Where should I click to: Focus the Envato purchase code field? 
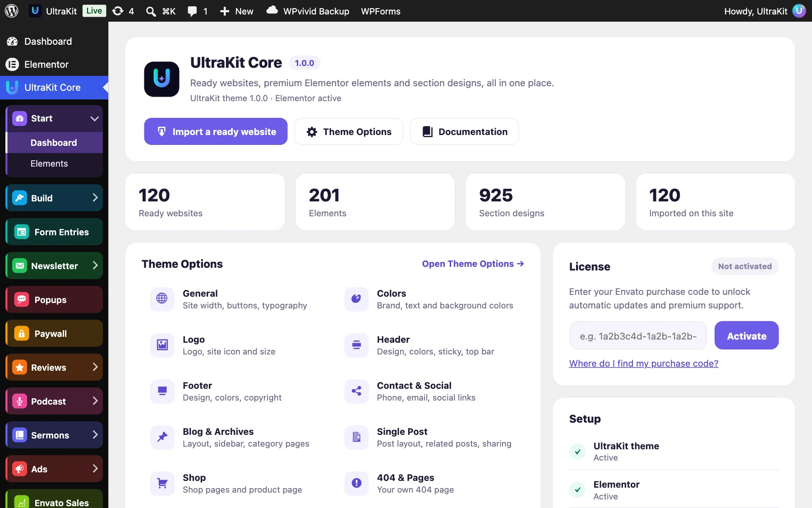pos(638,336)
